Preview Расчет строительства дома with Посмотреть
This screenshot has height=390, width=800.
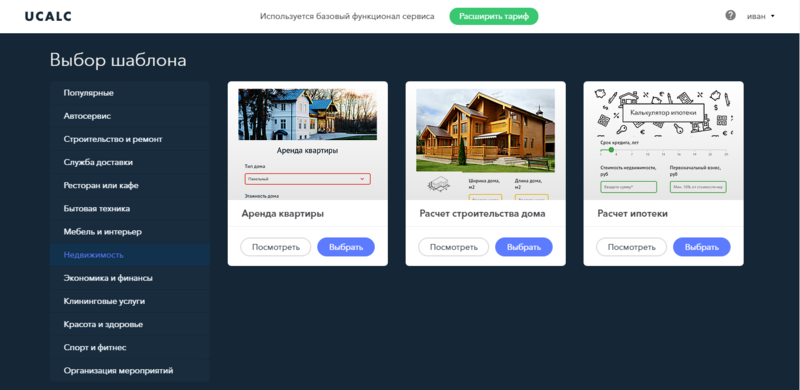(453, 247)
